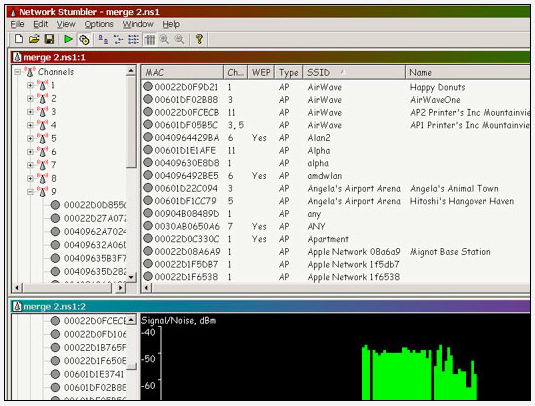Screen dimensions: 535x406
Task: Click the merge 2.ns1:1 window title icon
Action: [x=17, y=57]
